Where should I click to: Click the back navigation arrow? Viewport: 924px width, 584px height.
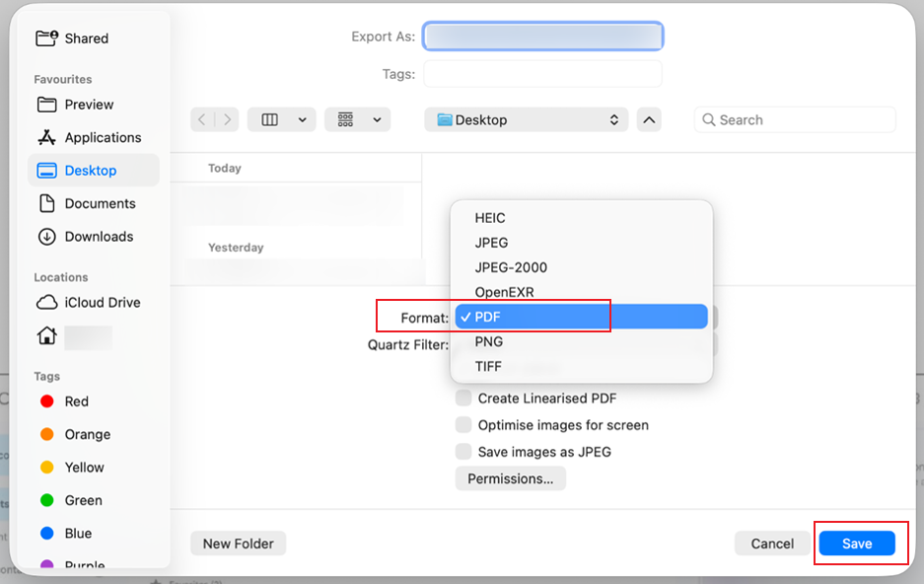[202, 119]
